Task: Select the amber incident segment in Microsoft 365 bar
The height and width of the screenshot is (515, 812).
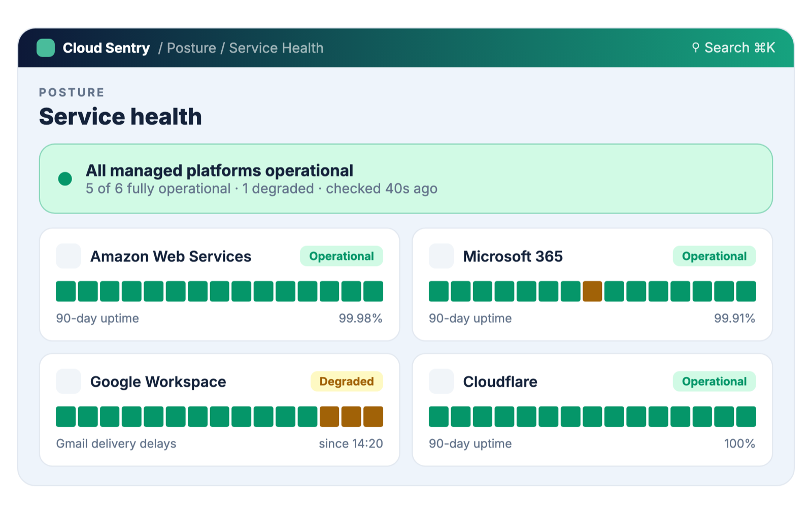Action: click(x=592, y=291)
